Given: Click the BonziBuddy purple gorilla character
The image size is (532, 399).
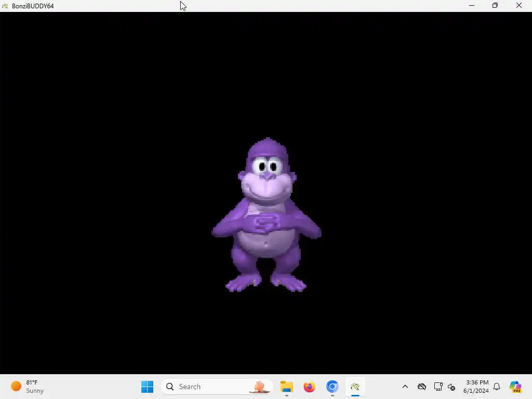Looking at the screenshot, I should click(267, 215).
